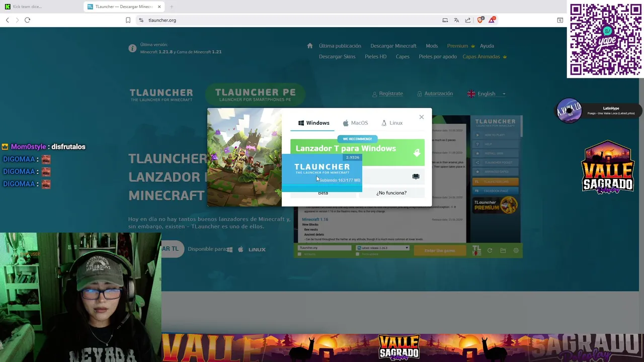Click the TLauncher.org account field in the preview
The height and width of the screenshot is (362, 644).
coord(325,248)
